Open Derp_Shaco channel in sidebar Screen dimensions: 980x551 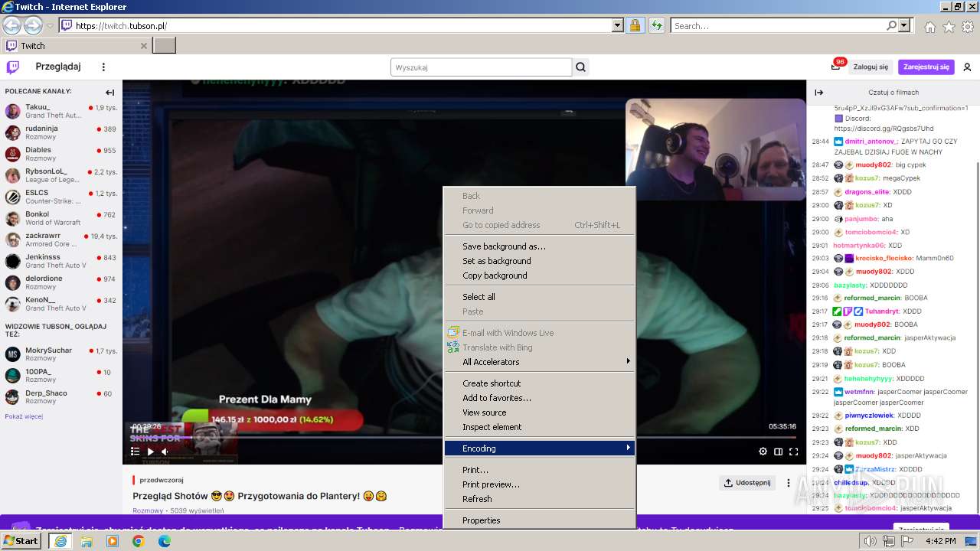point(60,396)
